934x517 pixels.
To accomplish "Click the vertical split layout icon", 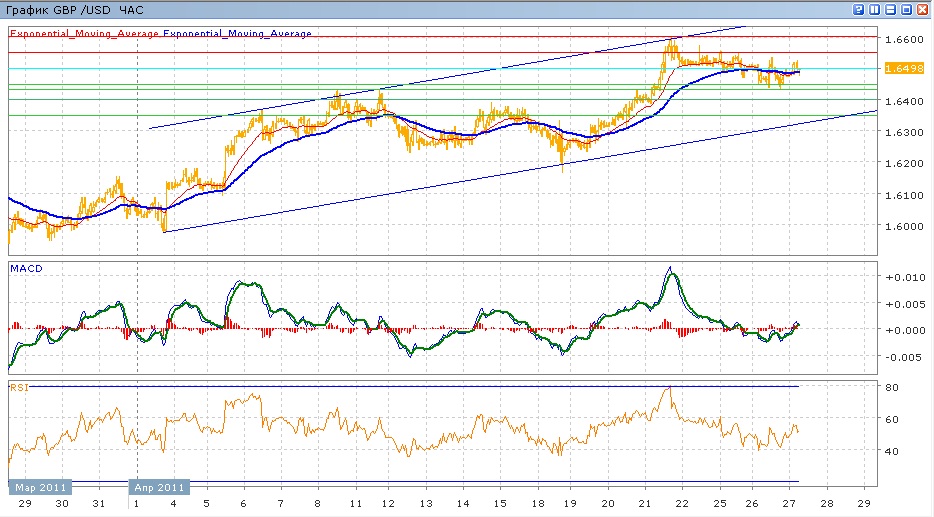I will [874, 9].
